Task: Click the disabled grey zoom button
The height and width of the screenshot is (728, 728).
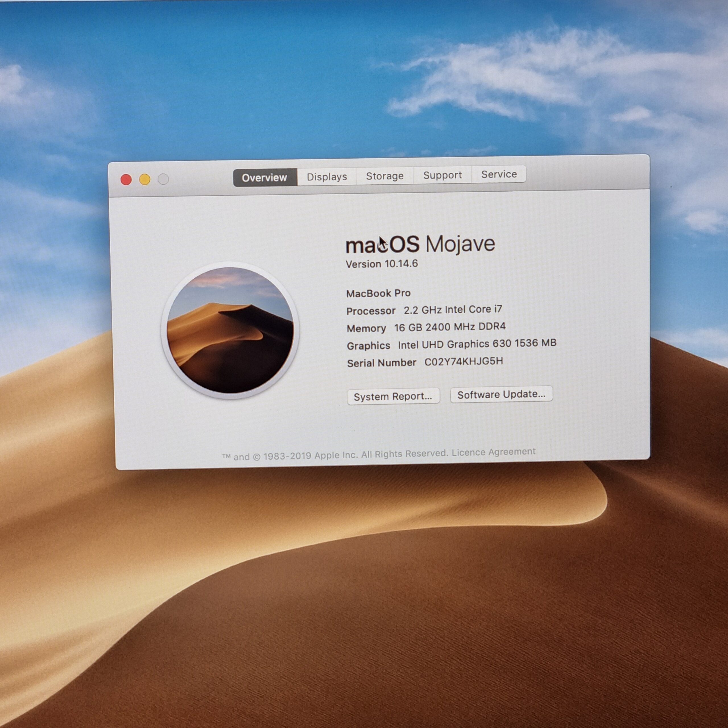Action: [163, 179]
